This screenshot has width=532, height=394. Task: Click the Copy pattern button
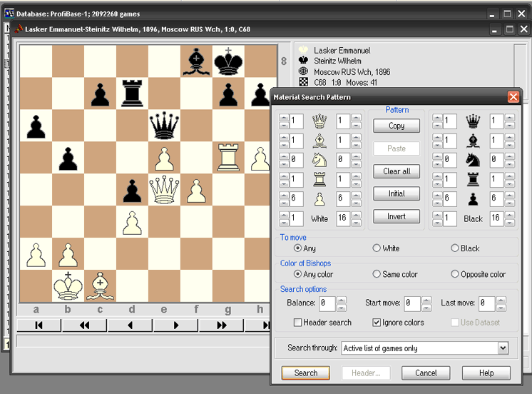coord(397,126)
